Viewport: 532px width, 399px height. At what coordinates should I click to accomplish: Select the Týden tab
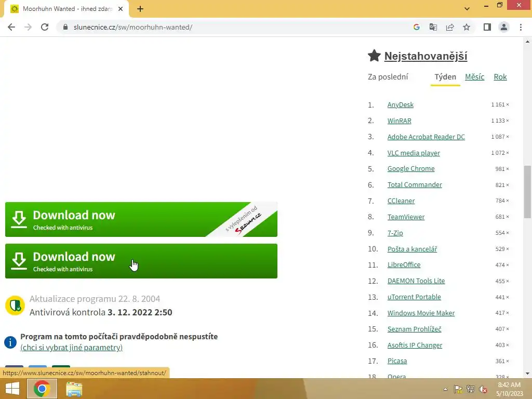tap(445, 77)
